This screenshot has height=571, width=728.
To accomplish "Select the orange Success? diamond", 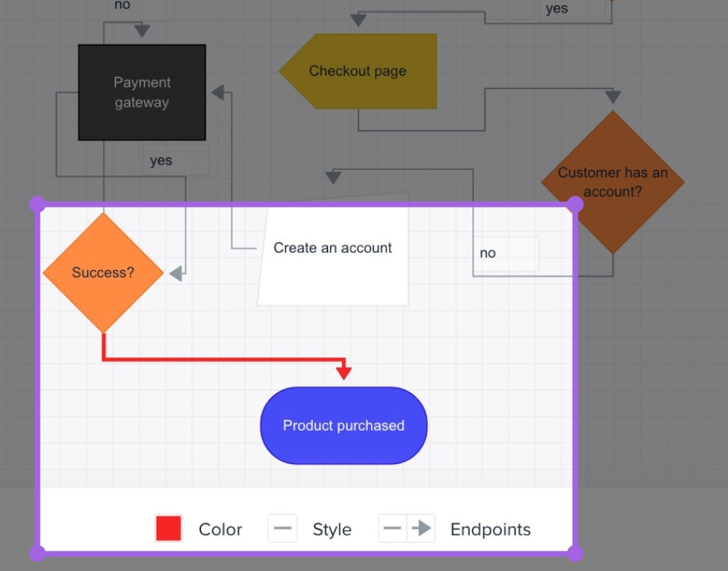I will tap(103, 272).
